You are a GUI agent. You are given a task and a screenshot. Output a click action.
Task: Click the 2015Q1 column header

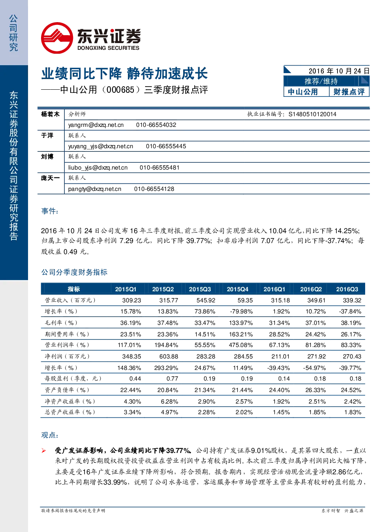tap(126, 289)
